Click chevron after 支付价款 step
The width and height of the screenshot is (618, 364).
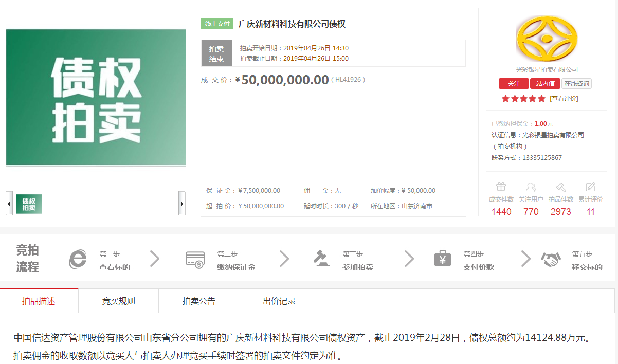click(x=525, y=259)
